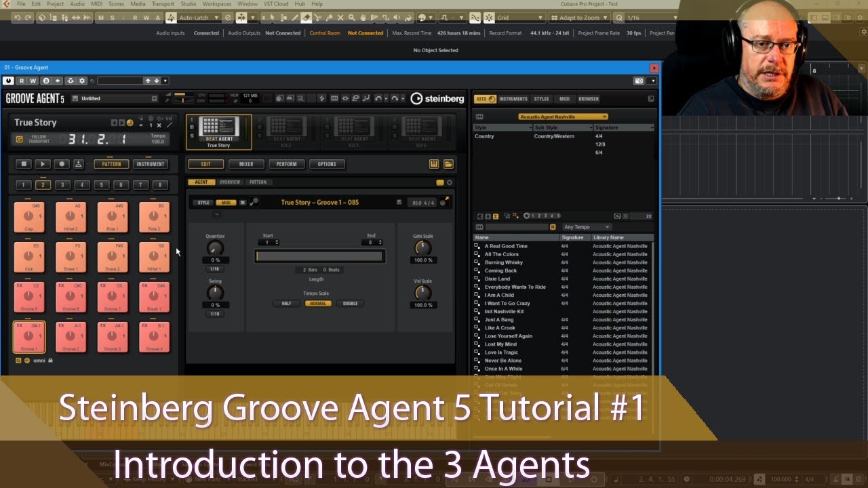Open the EDIT page
The height and width of the screenshot is (488, 868).
point(205,164)
